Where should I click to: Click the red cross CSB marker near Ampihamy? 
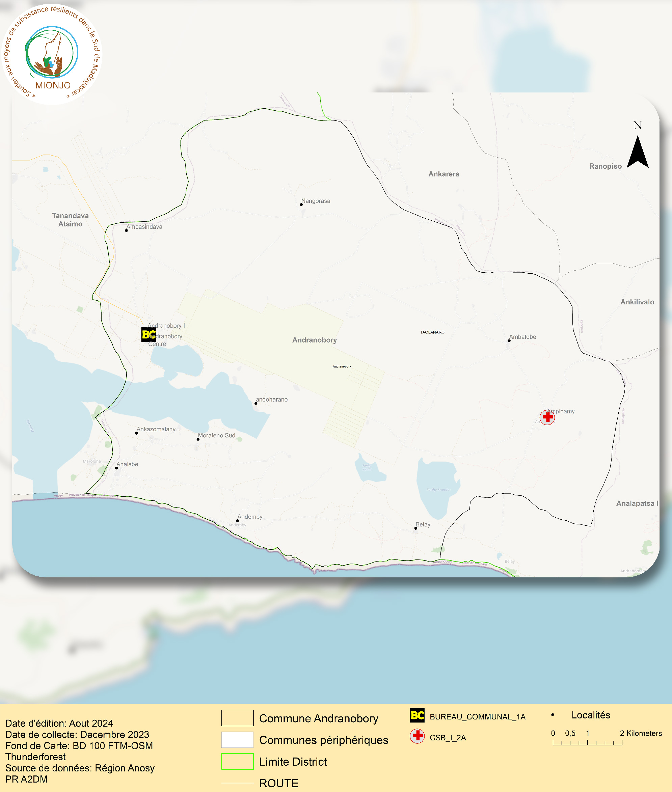pos(547,417)
